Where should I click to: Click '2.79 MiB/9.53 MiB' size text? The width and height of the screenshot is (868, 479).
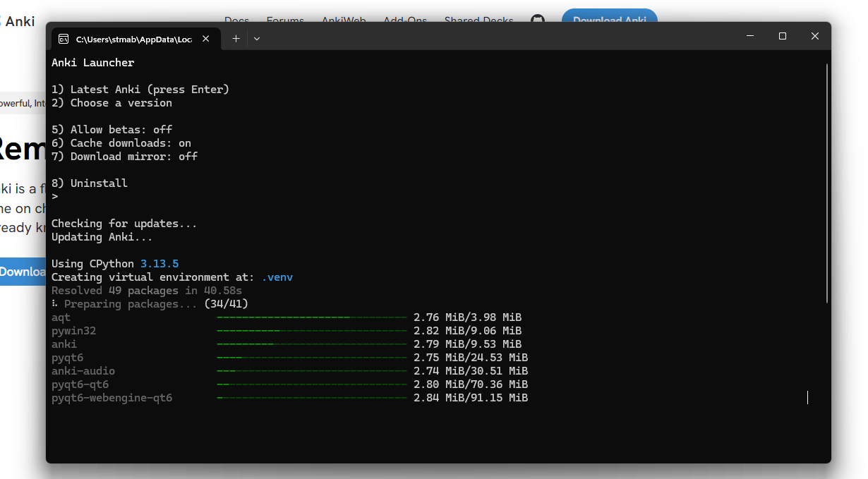pyautogui.click(x=468, y=344)
